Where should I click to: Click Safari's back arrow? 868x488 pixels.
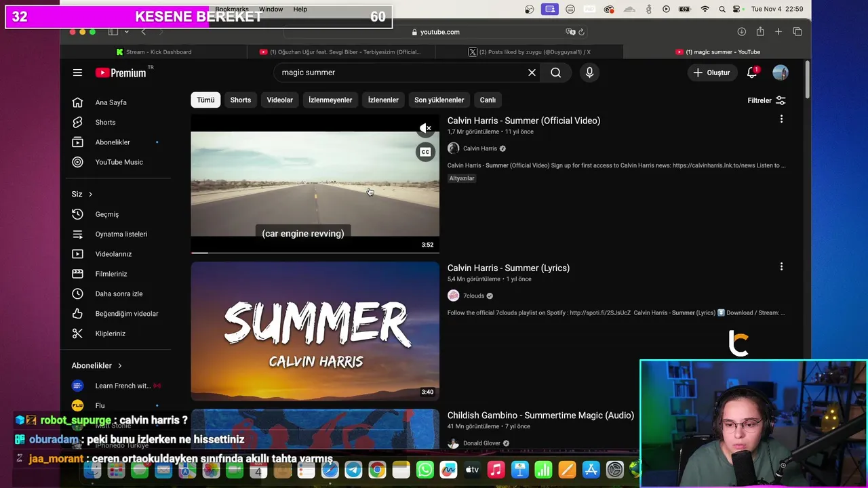pyautogui.click(x=143, y=32)
